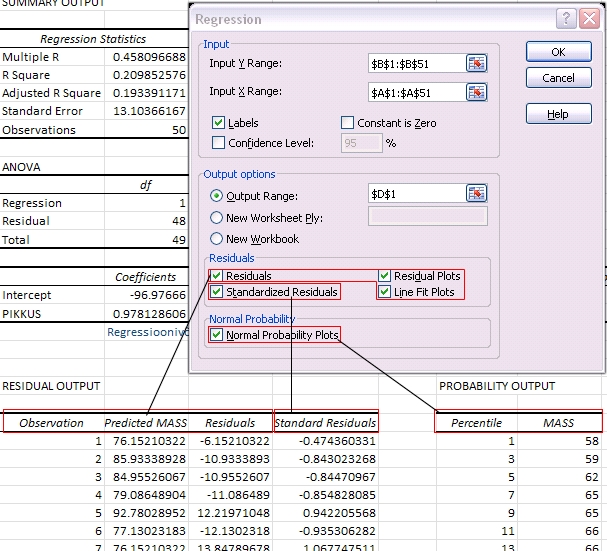Click range selector icon for Input Y Range
Image resolution: width=607 pixels, height=551 pixels.
point(477,63)
